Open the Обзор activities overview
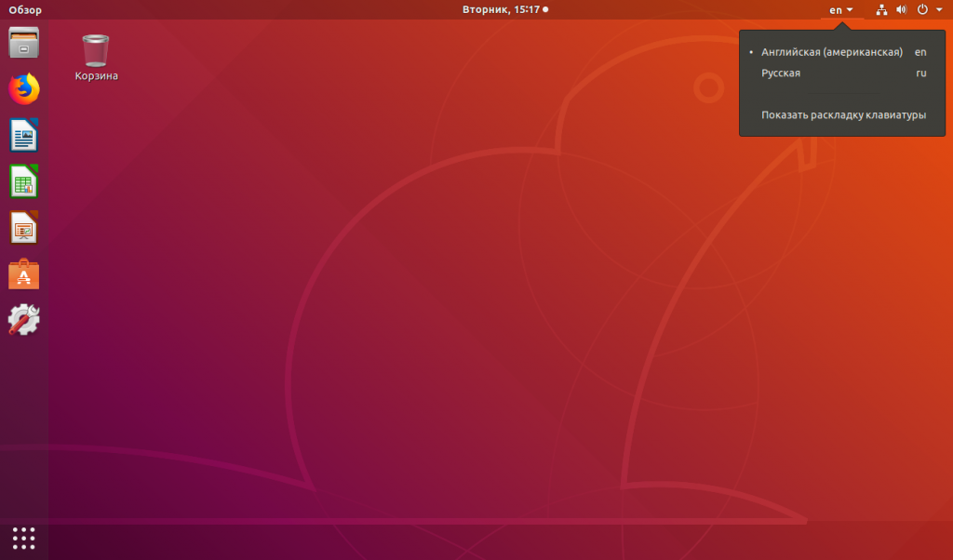953x560 pixels. tap(25, 10)
